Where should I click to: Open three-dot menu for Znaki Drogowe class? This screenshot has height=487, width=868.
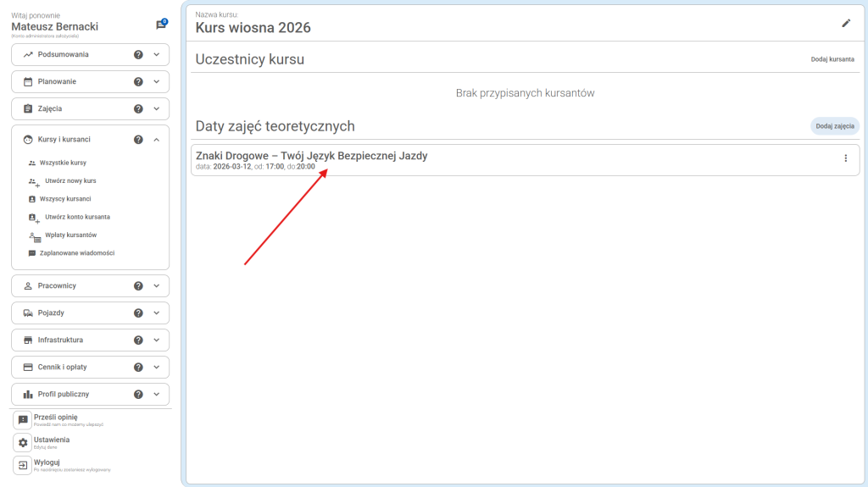[x=844, y=158]
